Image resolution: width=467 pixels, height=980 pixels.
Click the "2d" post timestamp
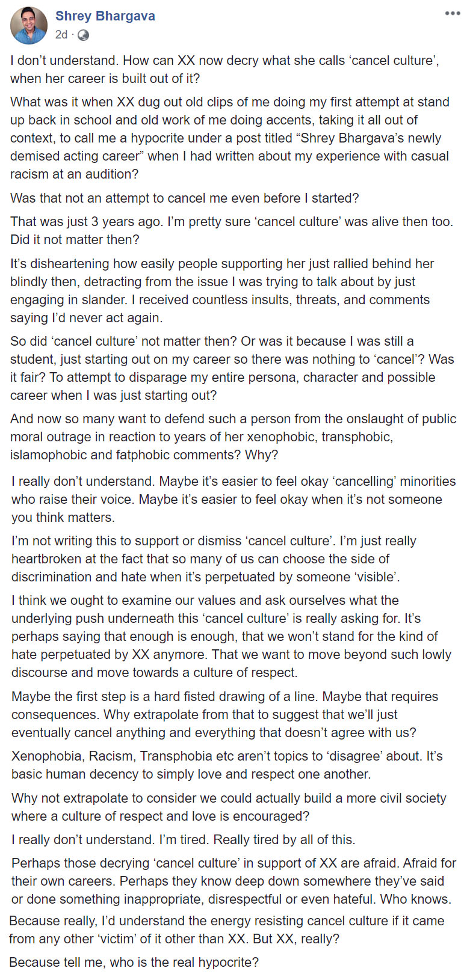click(x=61, y=35)
